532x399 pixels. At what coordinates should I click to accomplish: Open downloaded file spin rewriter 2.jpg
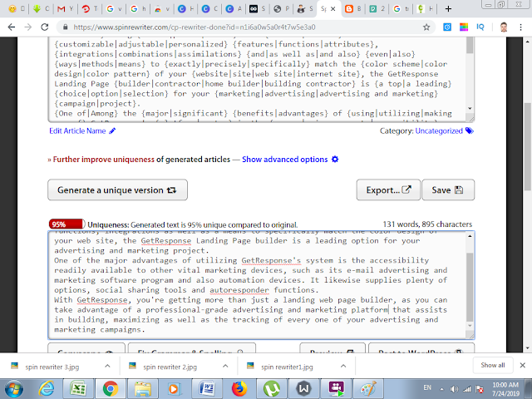point(170,367)
